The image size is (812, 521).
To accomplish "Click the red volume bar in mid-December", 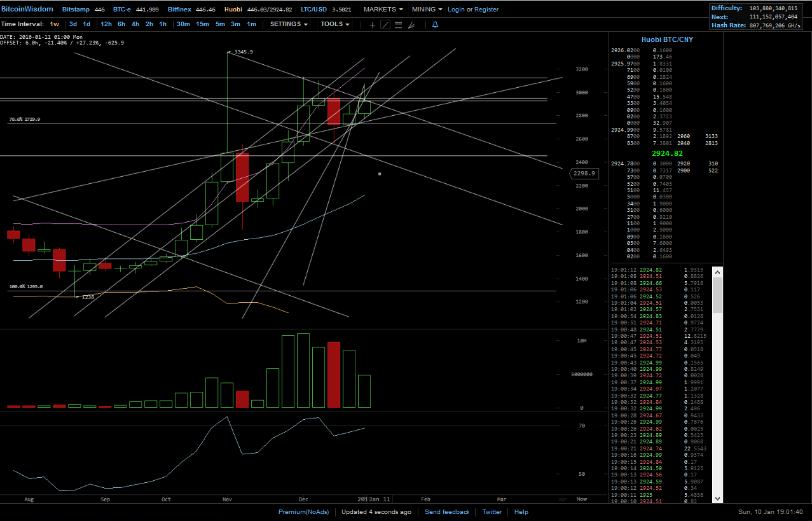I will click(334, 375).
